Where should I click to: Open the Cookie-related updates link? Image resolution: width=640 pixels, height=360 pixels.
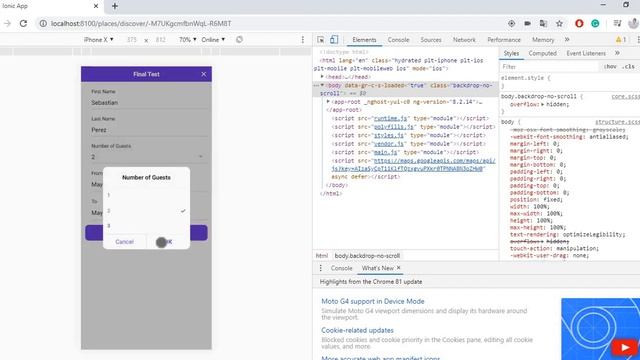click(x=357, y=330)
